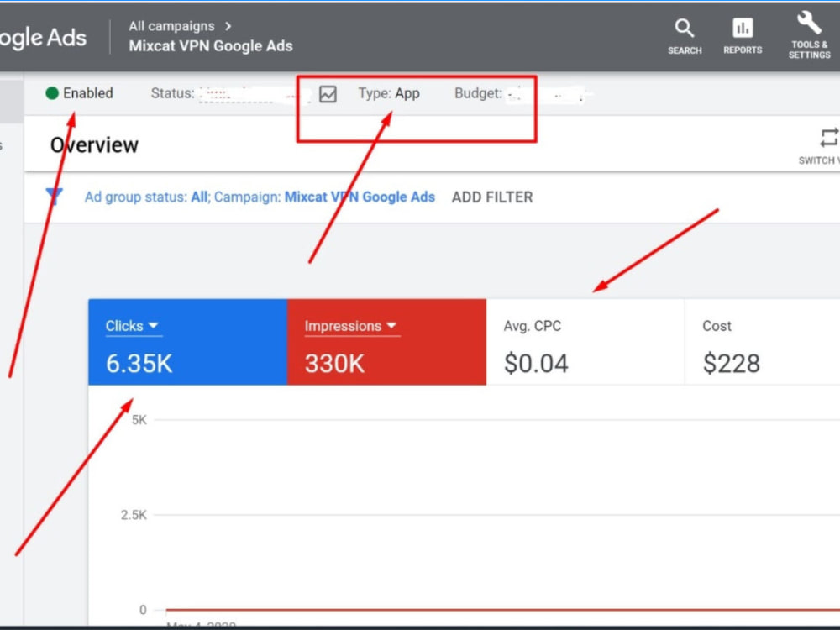Select the blue Clicks 6.35K scorecard
The height and width of the screenshot is (630, 840).
point(187,342)
